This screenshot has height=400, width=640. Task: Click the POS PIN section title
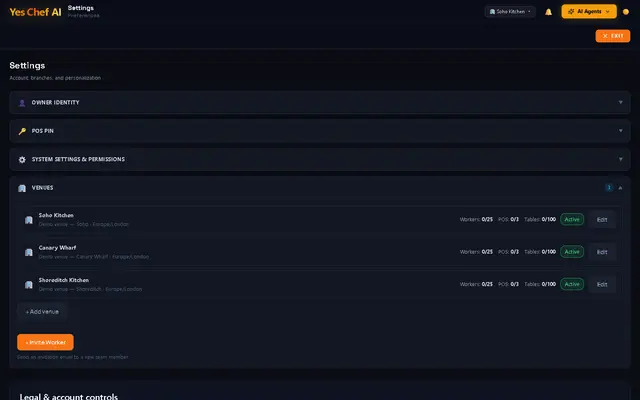pyautogui.click(x=42, y=131)
